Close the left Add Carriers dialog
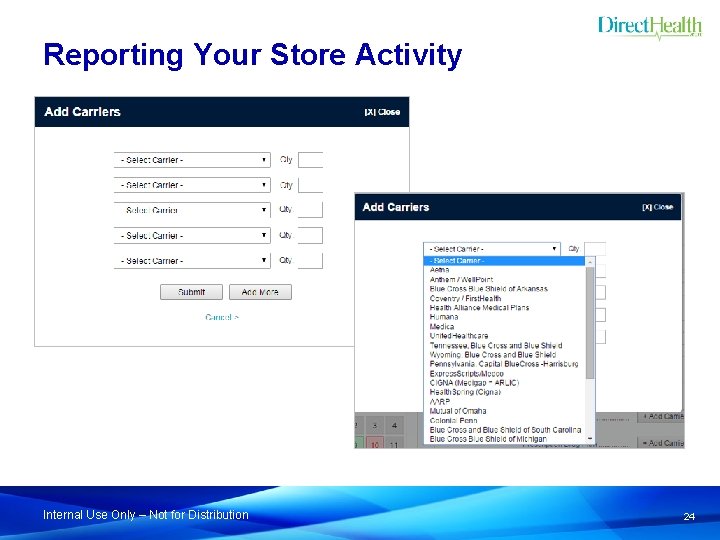This screenshot has height=540, width=720. click(x=382, y=112)
